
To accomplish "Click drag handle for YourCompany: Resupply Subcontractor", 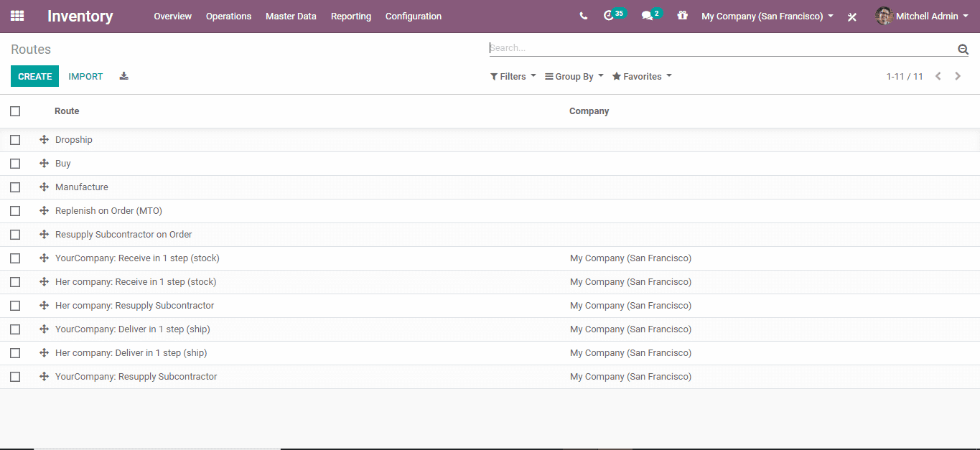I will tap(44, 377).
